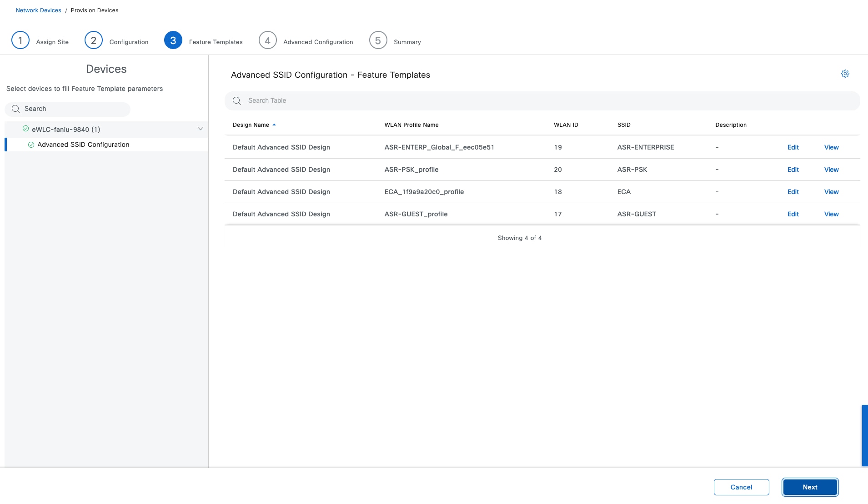Collapse the eWLC-faniu-9840 device chevron
This screenshot has height=504, width=868.
point(200,129)
